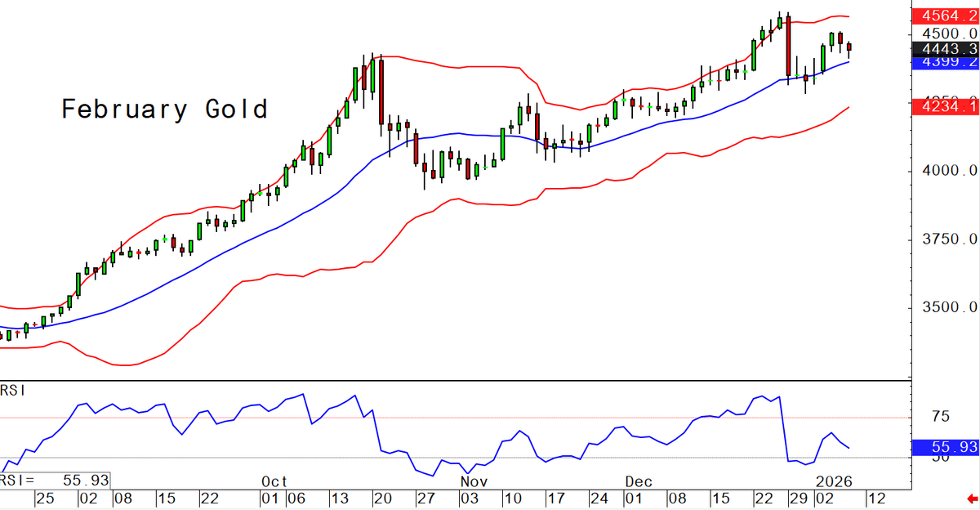Select the RSI panel title label
This screenshot has width=980, height=510.
click(13, 391)
